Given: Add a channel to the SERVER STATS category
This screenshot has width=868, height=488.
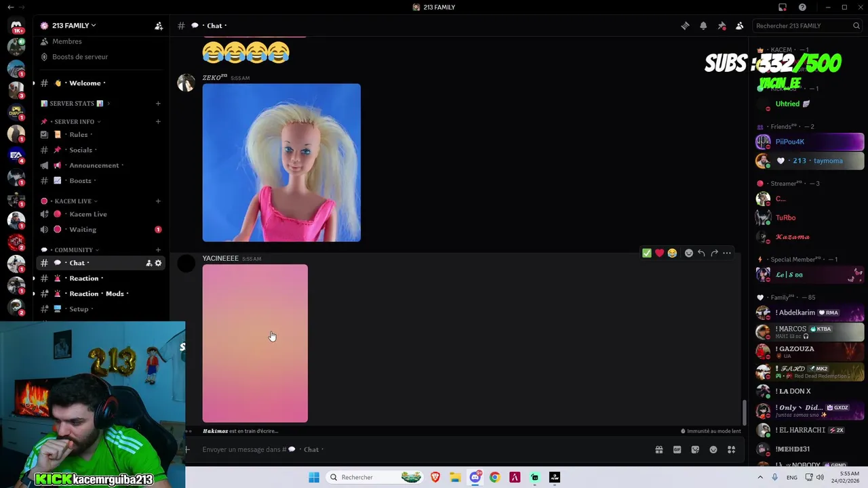Looking at the screenshot, I should [158, 104].
